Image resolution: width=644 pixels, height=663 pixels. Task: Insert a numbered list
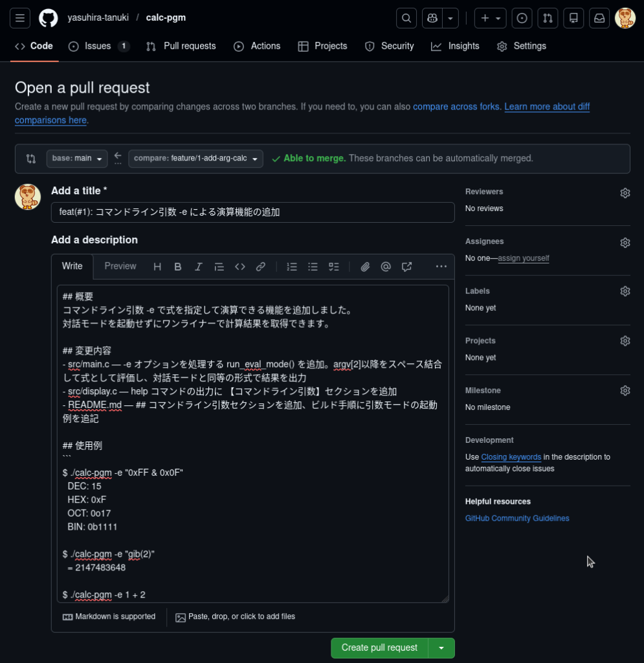pyautogui.click(x=292, y=267)
